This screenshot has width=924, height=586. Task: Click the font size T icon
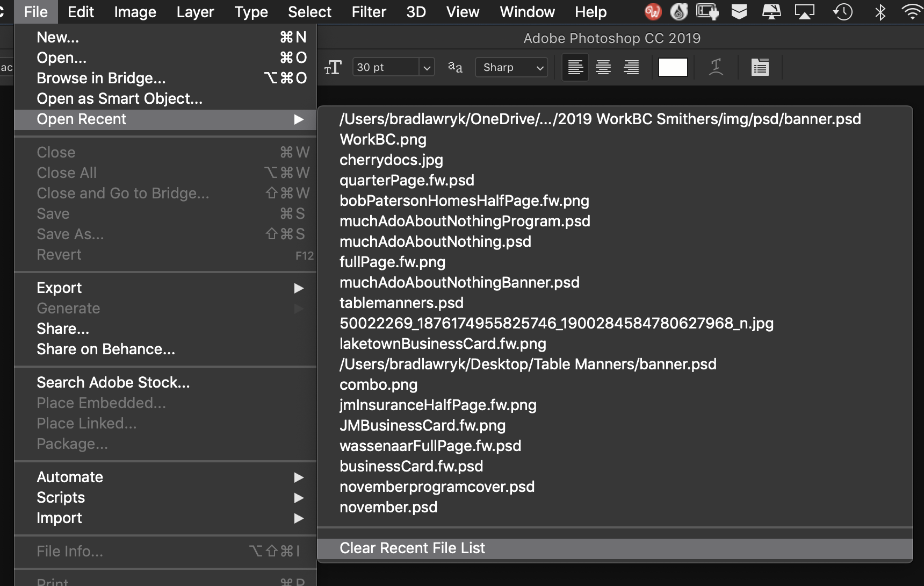(333, 67)
